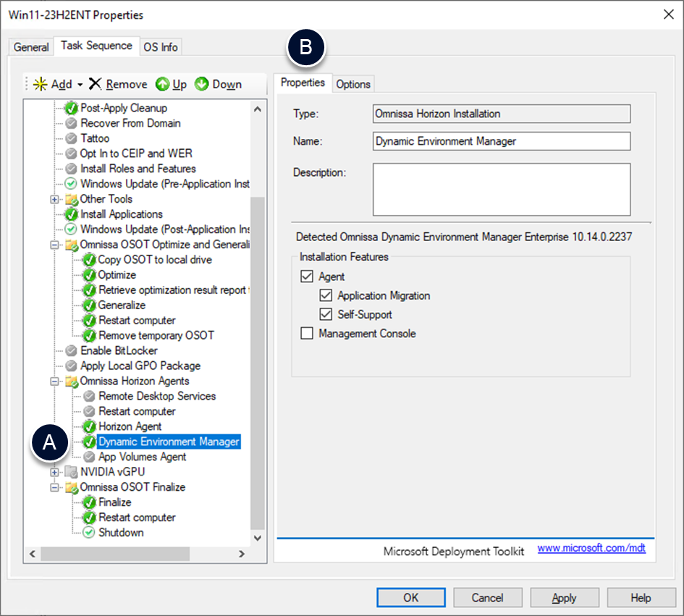Click the Apply button
684x616 pixels.
point(564,598)
